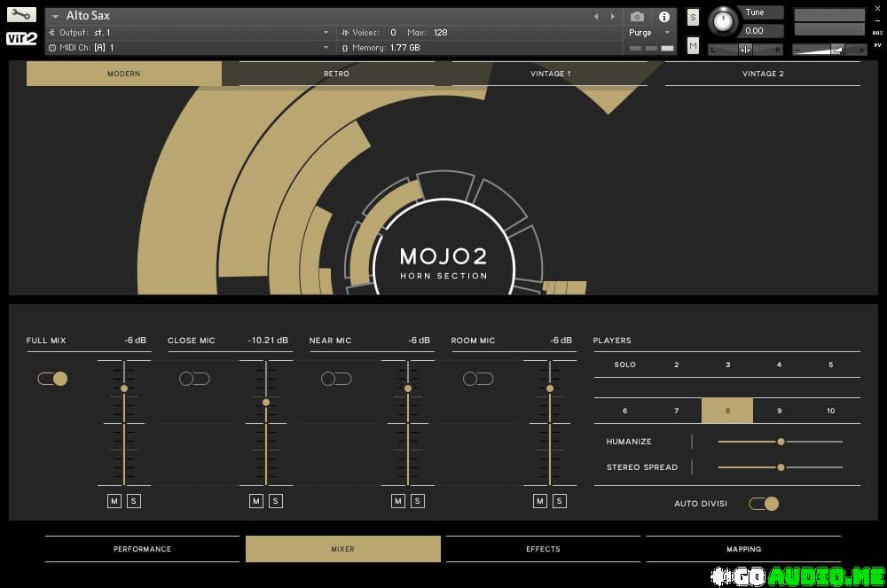Go to previous instrument with left arrow
This screenshot has width=887, height=588.
[x=596, y=16]
